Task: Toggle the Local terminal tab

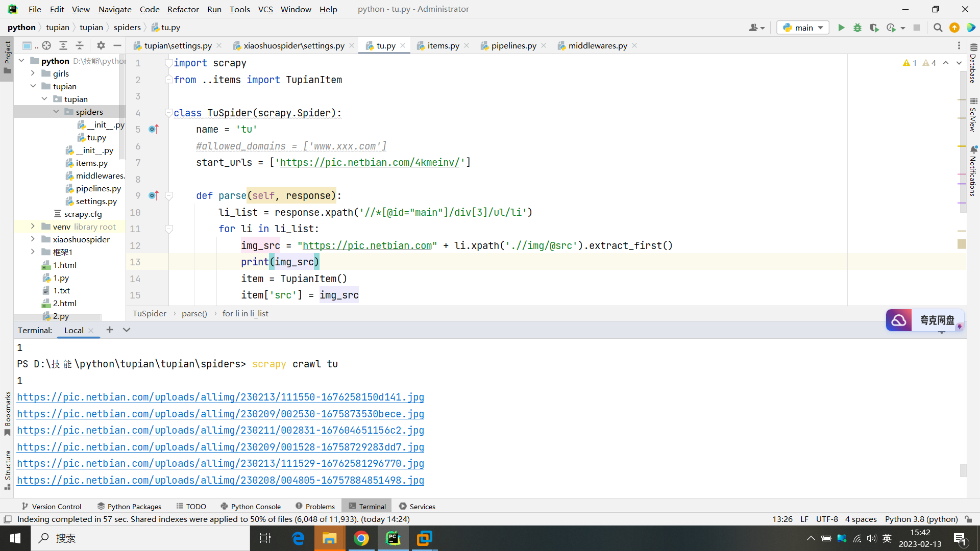Action: 73,330
